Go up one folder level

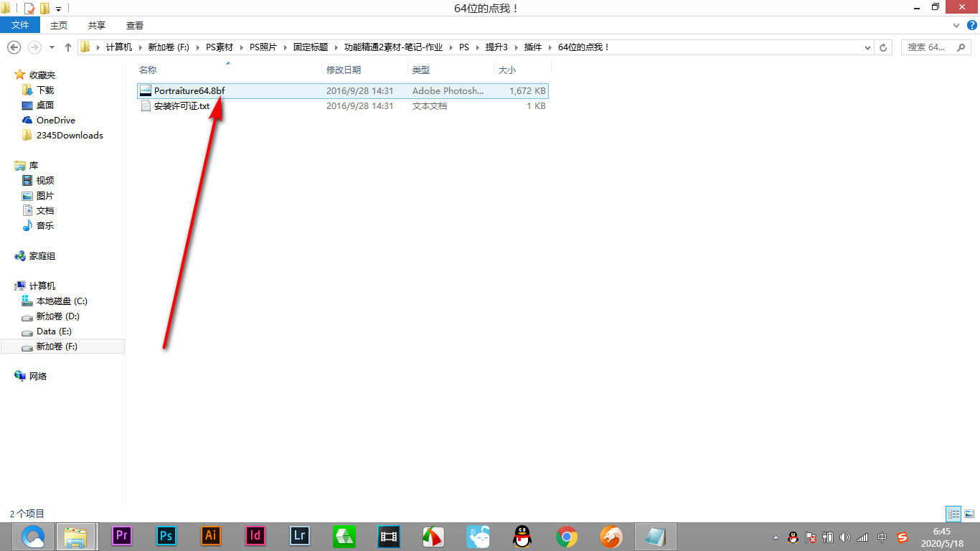coord(68,47)
